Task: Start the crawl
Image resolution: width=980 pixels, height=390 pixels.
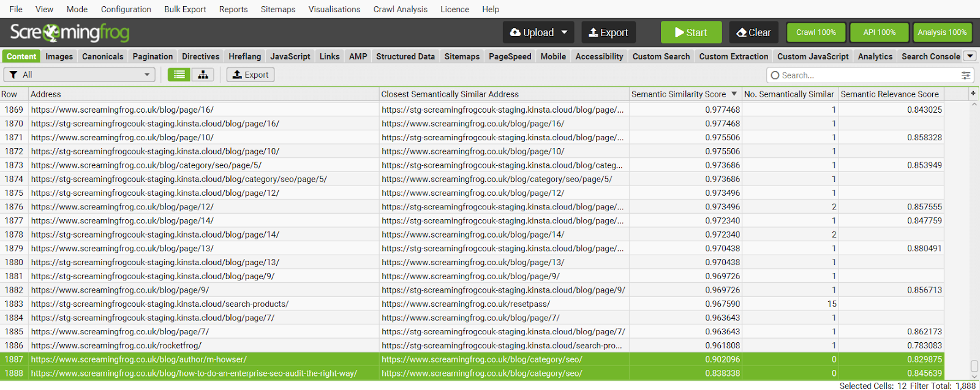Action: coord(691,32)
